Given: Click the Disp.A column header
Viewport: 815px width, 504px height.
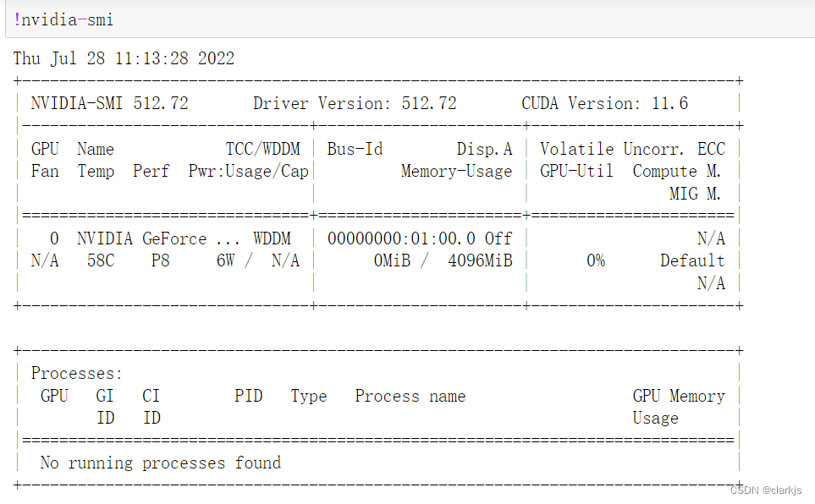Looking at the screenshot, I should point(484,149).
